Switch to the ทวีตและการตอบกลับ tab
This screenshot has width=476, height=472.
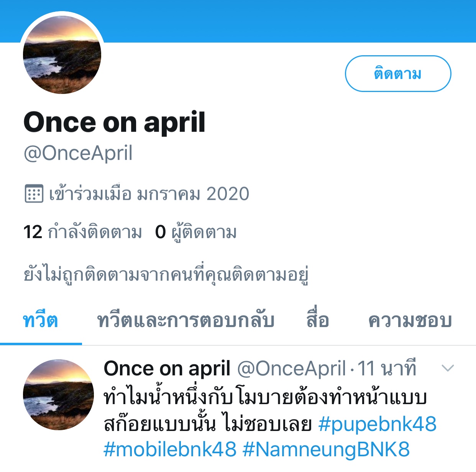pos(186,321)
